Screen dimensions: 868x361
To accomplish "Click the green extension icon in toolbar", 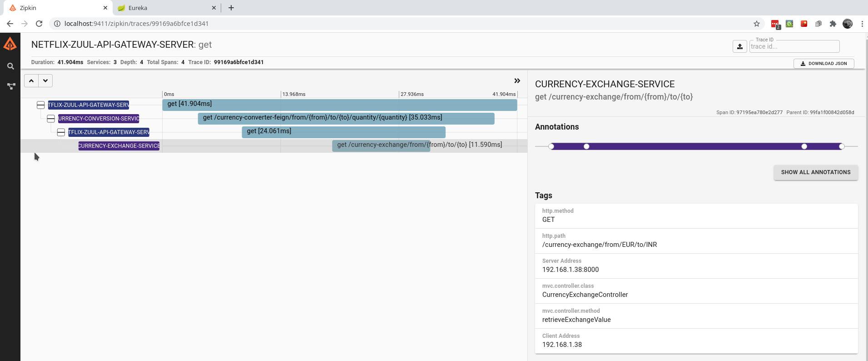I will pyautogui.click(x=789, y=24).
